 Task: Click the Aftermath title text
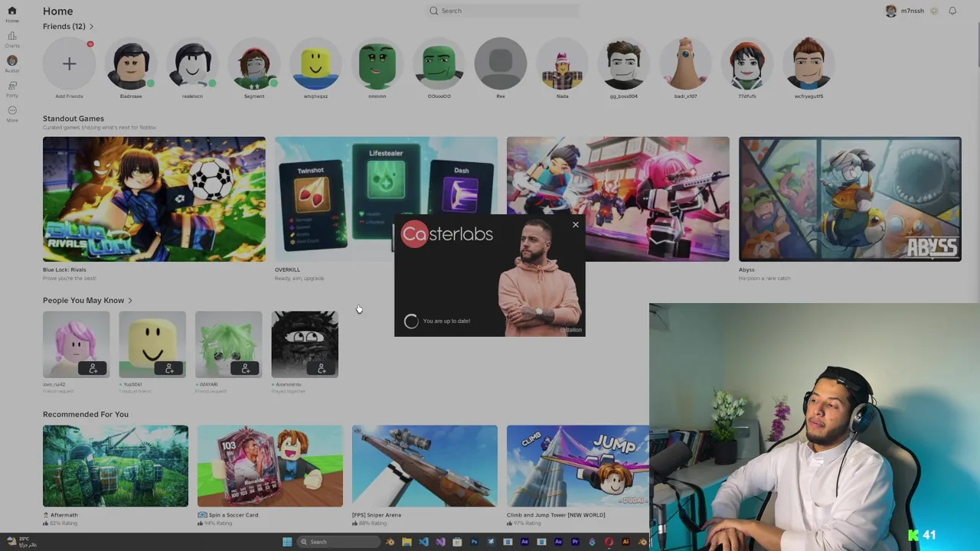click(64, 515)
